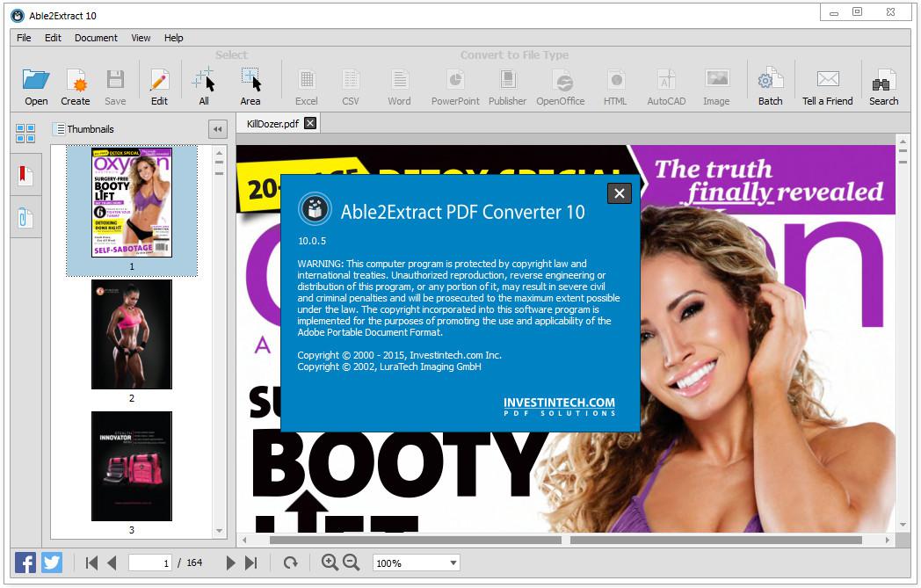Select the KillDozer.pdf tab
The height and width of the screenshot is (588, 921).
(272, 123)
